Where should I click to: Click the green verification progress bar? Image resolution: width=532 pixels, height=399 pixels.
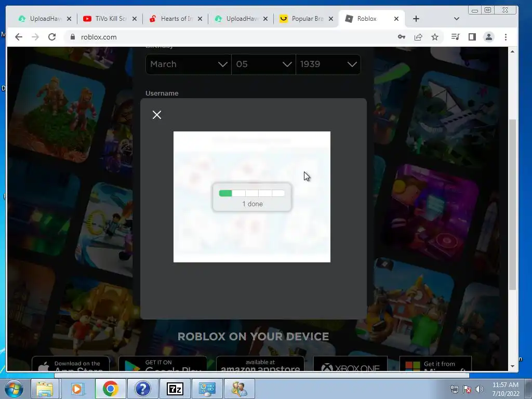[x=252, y=193]
